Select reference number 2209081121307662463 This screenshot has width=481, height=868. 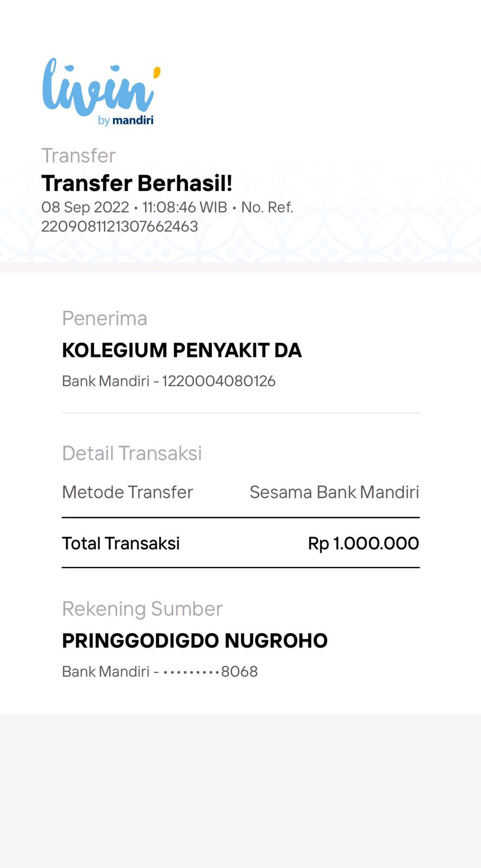(119, 226)
